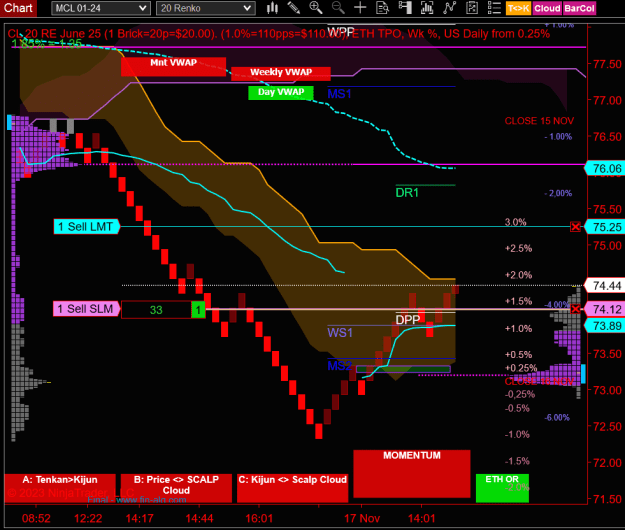Viewport: 625px width, 530px height.
Task: Toggle the T<>K orange button
Action: click(x=519, y=8)
